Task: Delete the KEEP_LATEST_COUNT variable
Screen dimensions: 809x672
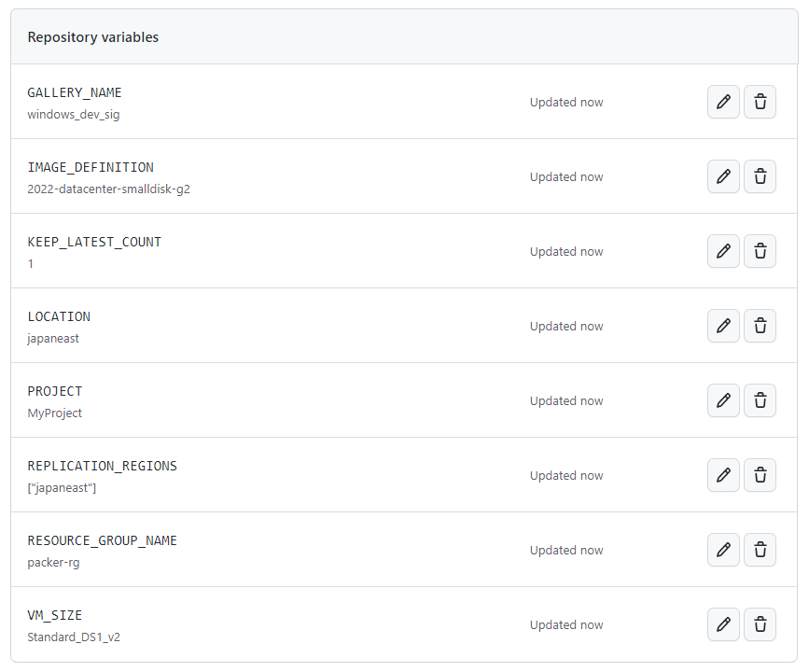Action: click(x=760, y=251)
